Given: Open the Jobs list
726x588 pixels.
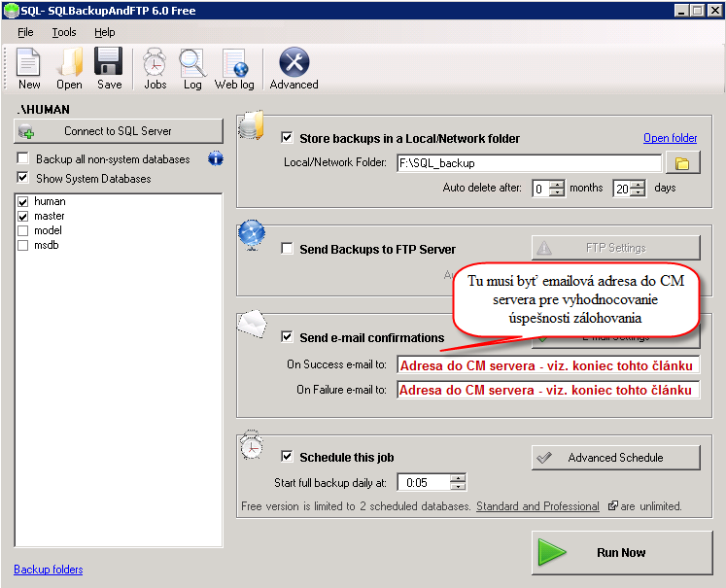Looking at the screenshot, I should pos(156,69).
